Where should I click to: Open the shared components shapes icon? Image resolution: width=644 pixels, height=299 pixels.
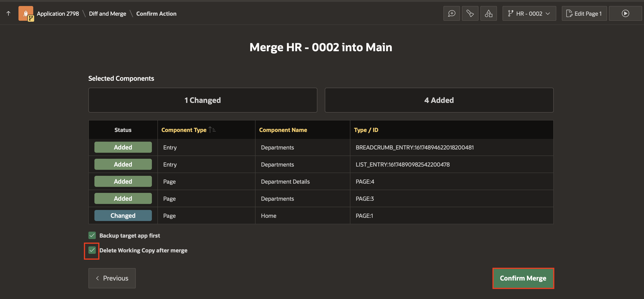point(488,13)
